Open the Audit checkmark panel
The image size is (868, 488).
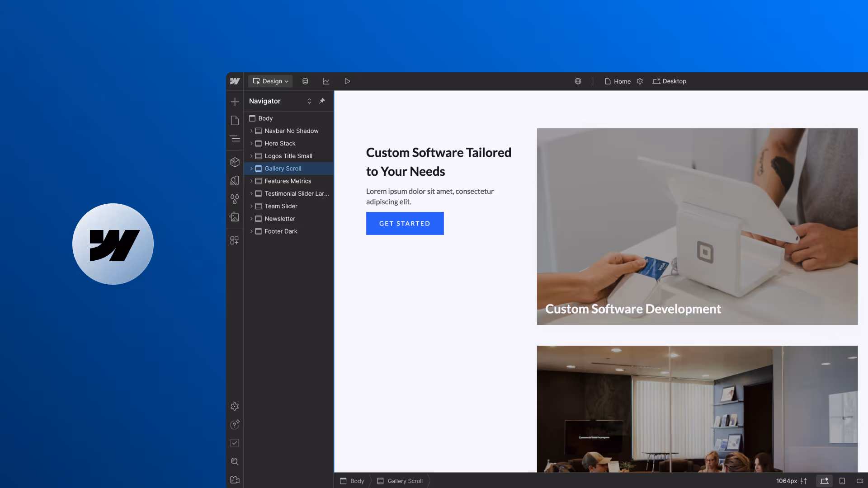click(x=235, y=443)
